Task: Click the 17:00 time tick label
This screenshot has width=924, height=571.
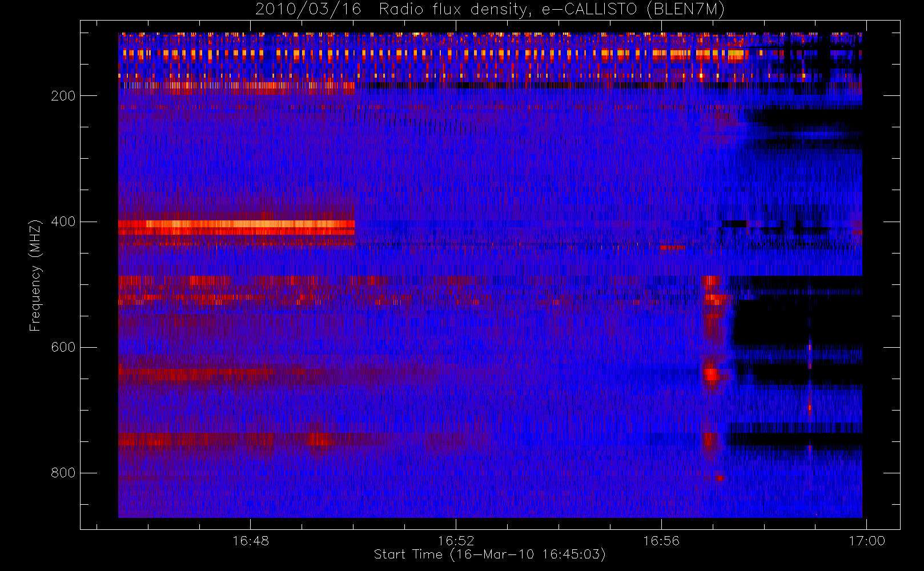Action: [867, 541]
